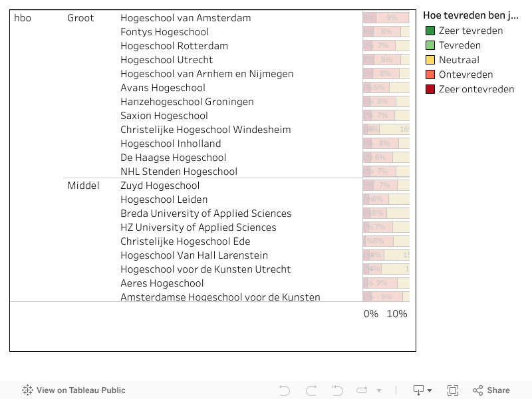Click the Replay animation icon
This screenshot has width=532, height=399.
point(362,390)
